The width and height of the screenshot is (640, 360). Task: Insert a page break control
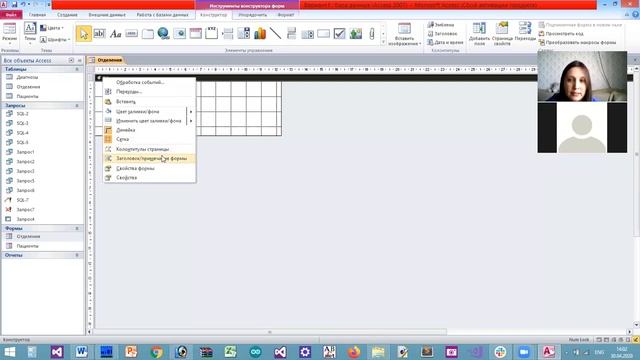(x=228, y=33)
